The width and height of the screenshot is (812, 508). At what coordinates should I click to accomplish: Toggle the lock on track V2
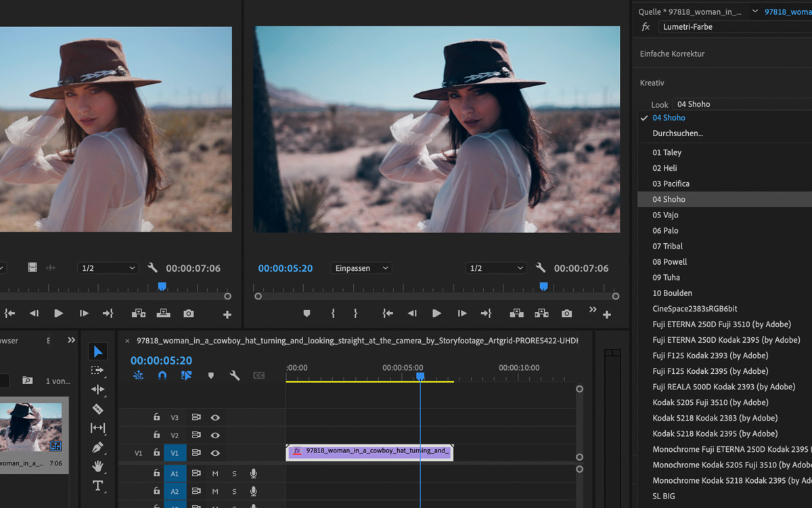(156, 435)
